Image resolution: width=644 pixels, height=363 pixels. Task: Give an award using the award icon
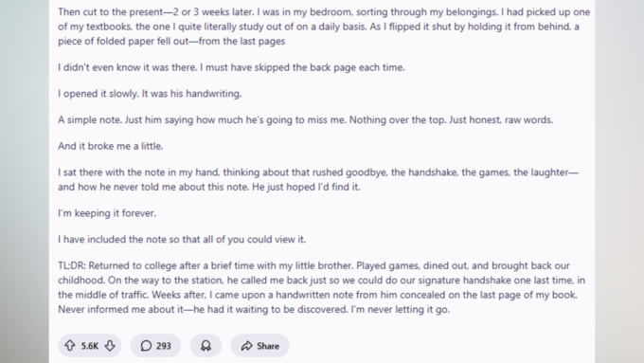(206, 346)
